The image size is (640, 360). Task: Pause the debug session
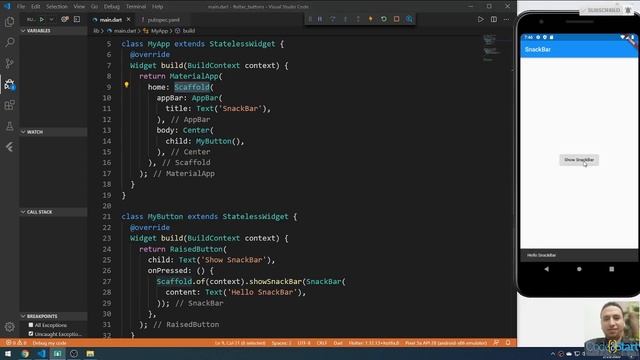320,19
